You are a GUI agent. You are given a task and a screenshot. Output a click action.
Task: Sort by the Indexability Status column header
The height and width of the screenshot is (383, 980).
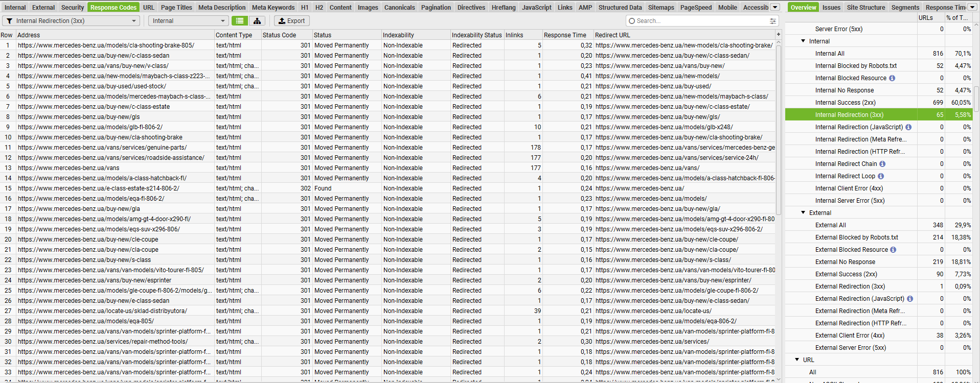tap(477, 35)
